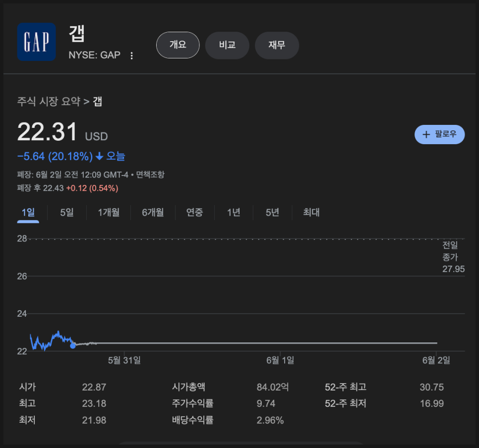Click the 52-주 최고 label
Image resolution: width=479 pixels, height=448 pixels.
[346, 387]
